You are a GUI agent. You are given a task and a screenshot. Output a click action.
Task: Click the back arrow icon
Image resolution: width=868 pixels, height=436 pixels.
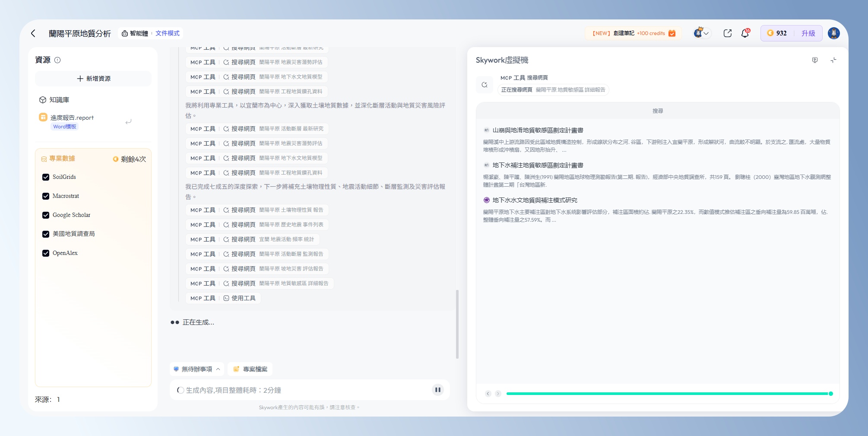point(33,33)
